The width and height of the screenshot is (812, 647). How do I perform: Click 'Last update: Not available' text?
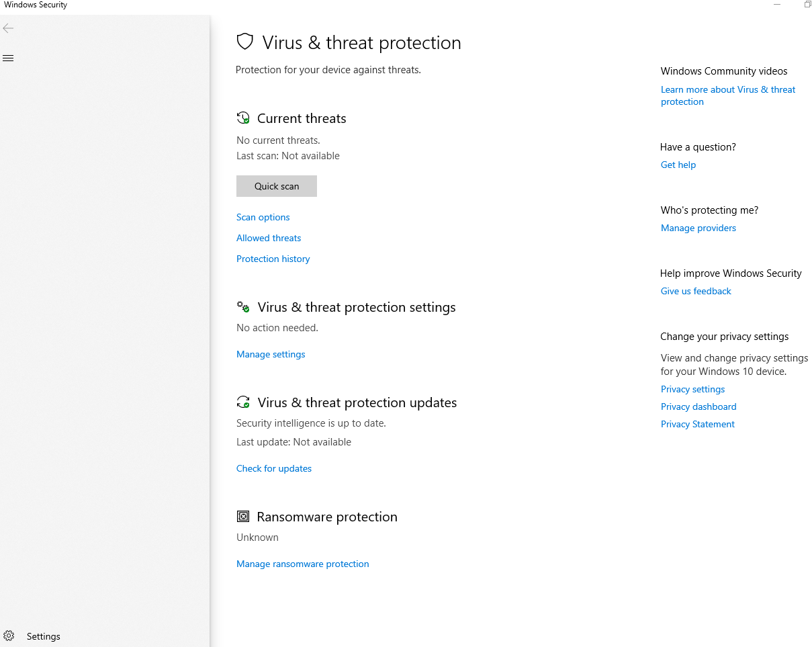click(294, 442)
